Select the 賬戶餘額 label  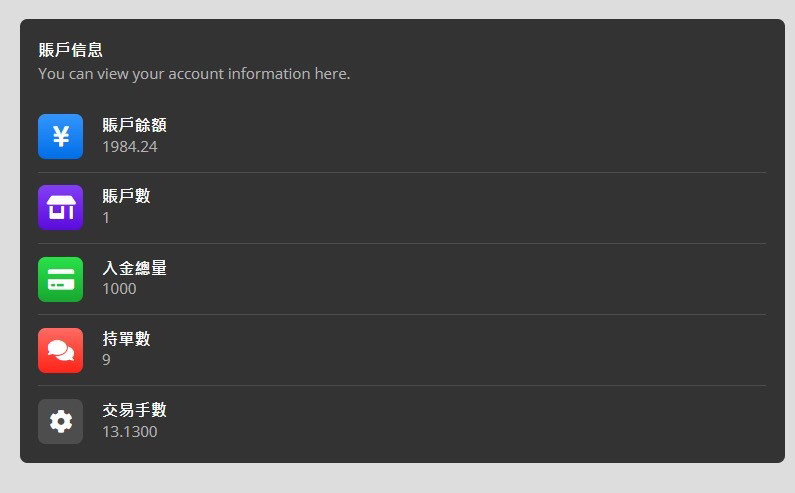pos(134,126)
